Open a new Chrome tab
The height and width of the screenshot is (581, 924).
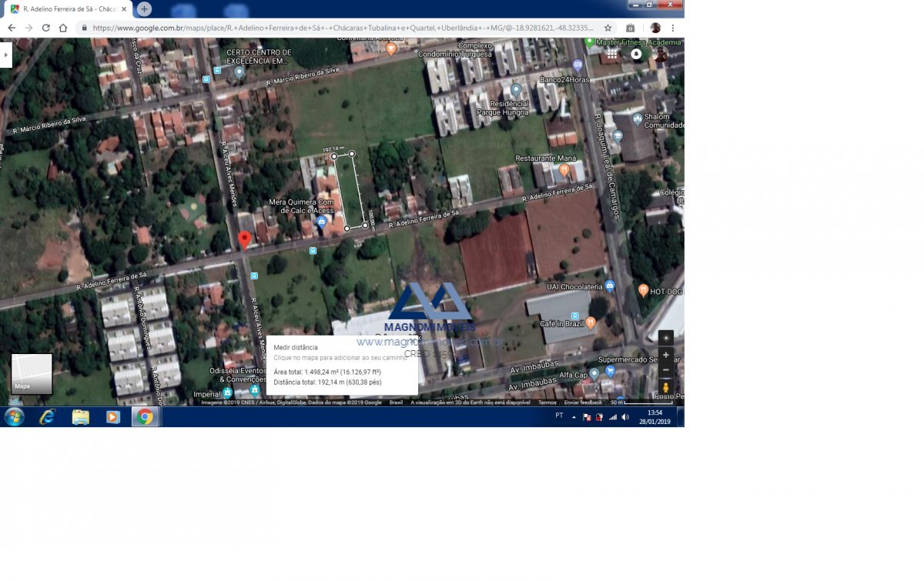(144, 9)
